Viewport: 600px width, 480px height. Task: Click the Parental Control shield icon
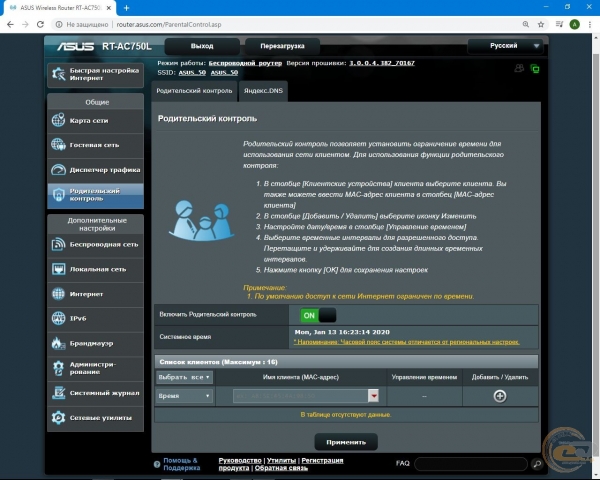pyautogui.click(x=59, y=195)
